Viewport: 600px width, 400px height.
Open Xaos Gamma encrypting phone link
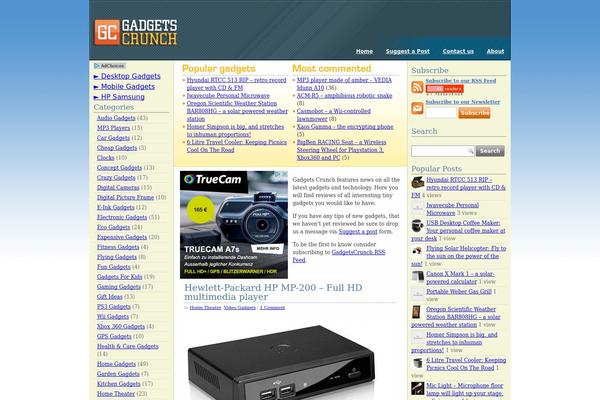pos(345,127)
